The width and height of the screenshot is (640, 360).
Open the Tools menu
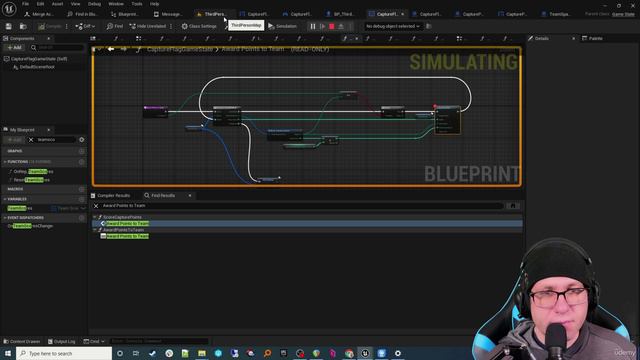[x=137, y=4]
